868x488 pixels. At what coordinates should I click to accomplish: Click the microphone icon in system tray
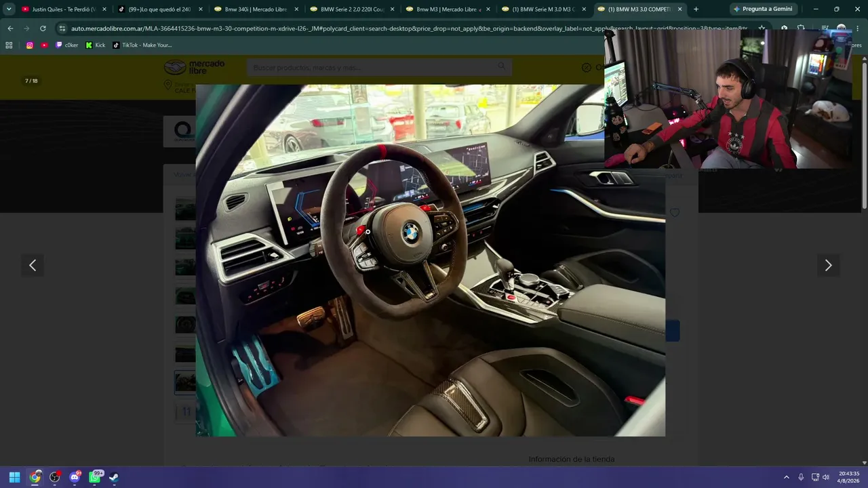pyautogui.click(x=801, y=477)
